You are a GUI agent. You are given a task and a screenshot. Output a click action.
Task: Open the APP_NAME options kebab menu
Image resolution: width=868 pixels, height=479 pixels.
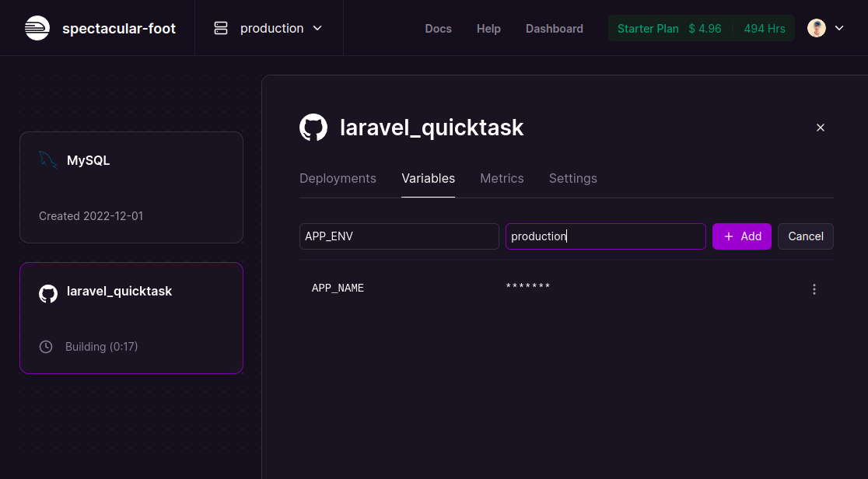click(814, 288)
